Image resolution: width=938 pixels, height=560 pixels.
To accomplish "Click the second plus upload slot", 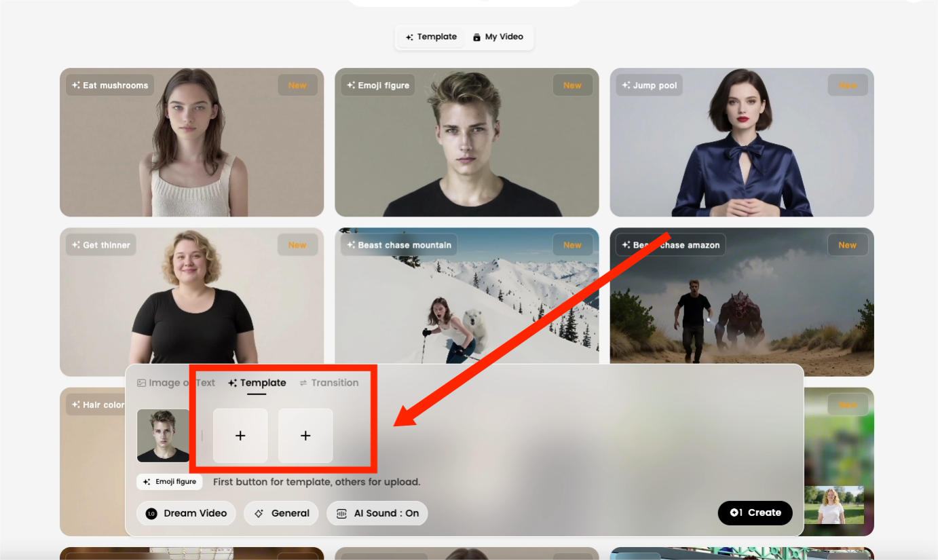I will pyautogui.click(x=305, y=436).
